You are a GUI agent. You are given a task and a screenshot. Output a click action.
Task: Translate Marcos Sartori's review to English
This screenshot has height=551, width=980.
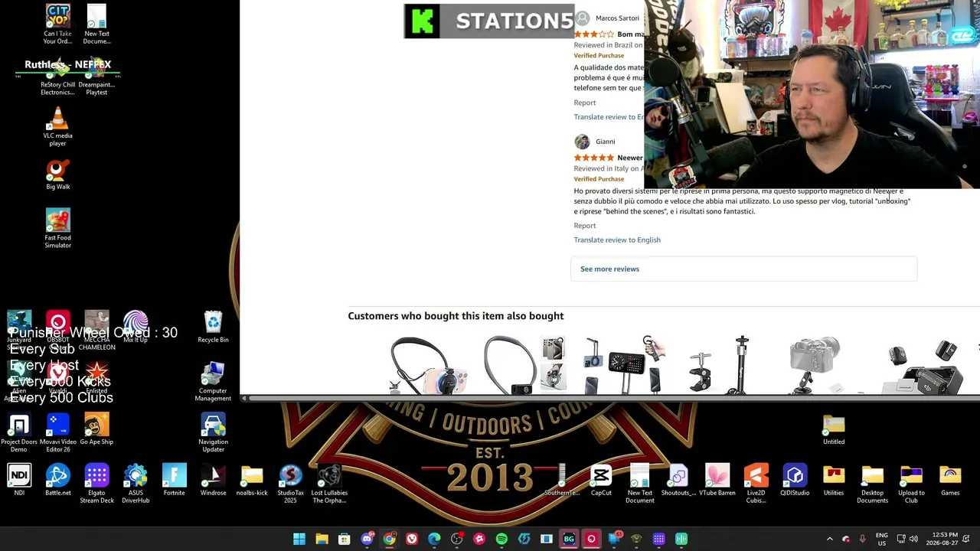point(609,117)
